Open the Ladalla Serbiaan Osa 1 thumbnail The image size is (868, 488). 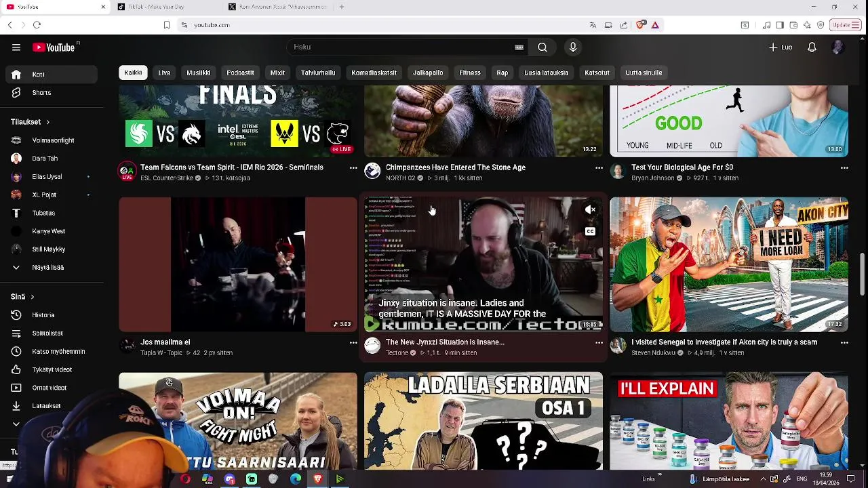pyautogui.click(x=484, y=421)
